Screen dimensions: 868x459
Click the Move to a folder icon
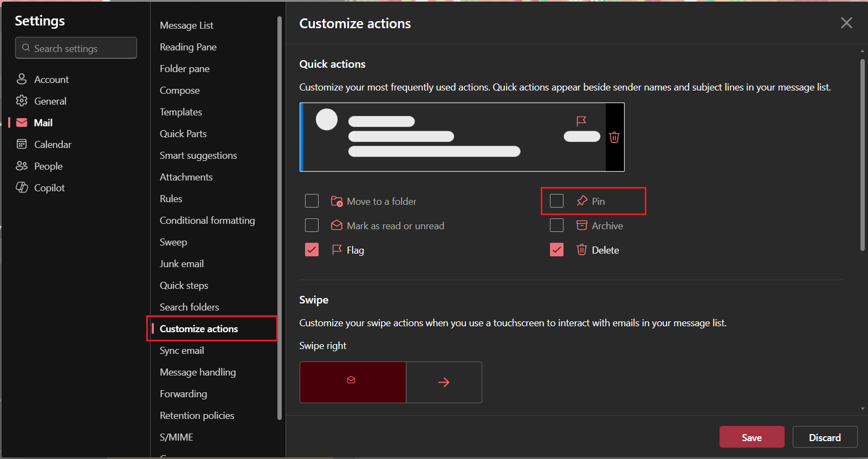click(x=336, y=201)
